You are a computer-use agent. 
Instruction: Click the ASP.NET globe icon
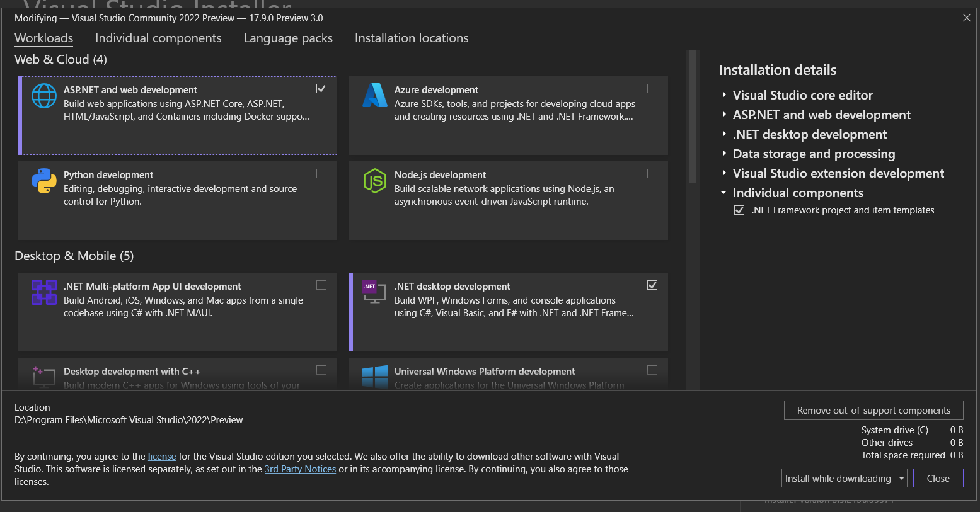[x=44, y=96]
